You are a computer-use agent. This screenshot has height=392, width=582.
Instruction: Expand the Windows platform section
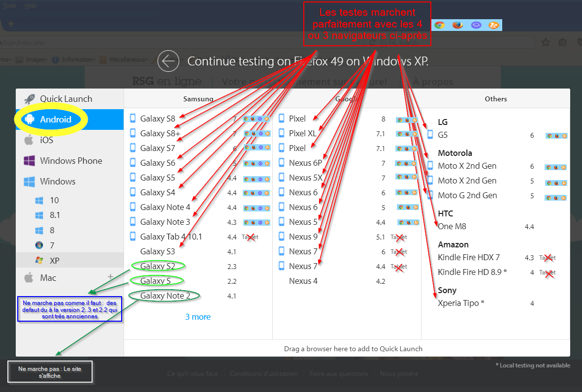pyautogui.click(x=57, y=181)
